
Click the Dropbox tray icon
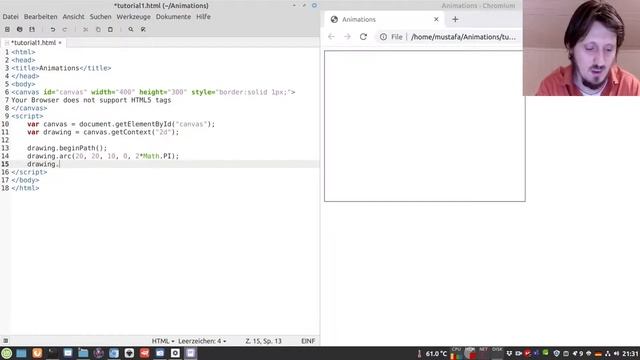509,353
